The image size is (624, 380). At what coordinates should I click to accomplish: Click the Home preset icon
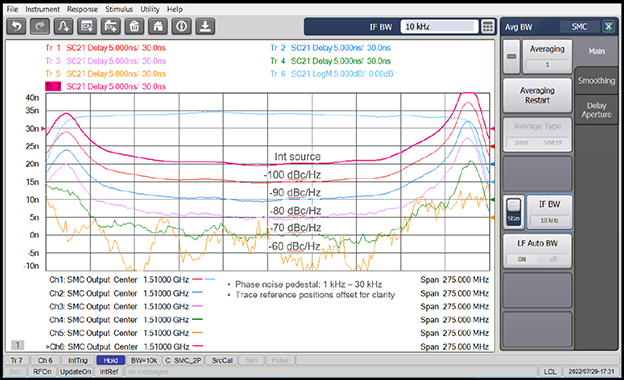(158, 27)
